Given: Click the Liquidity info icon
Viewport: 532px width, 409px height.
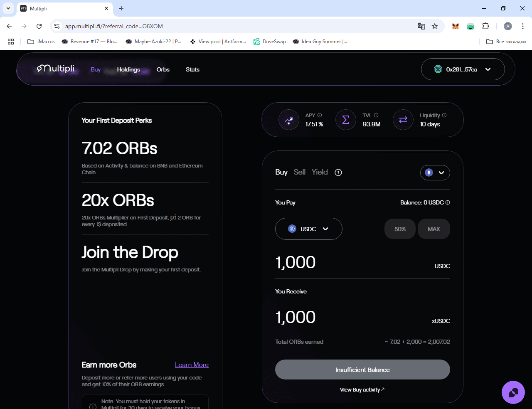Looking at the screenshot, I should tap(444, 115).
